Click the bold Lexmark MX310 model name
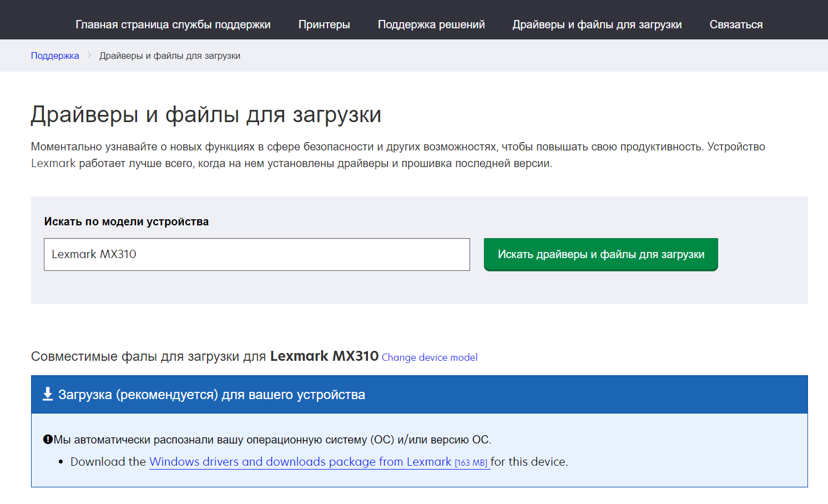Image resolution: width=828 pixels, height=504 pixels. 324,356
